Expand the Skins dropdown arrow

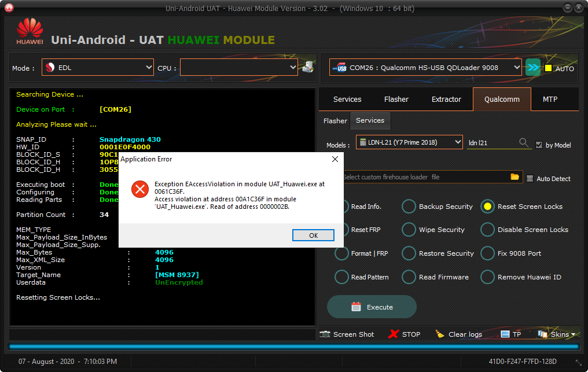coord(573,334)
